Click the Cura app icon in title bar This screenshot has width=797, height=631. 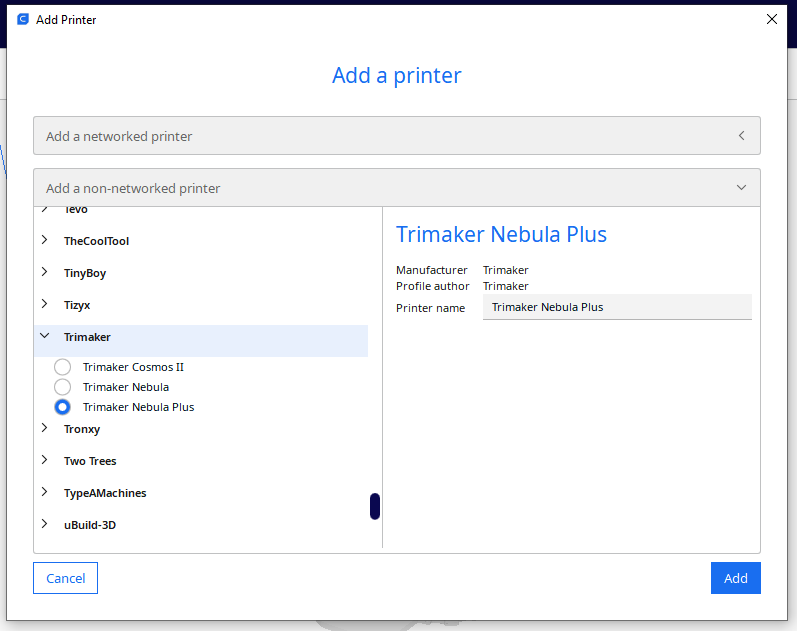click(22, 19)
